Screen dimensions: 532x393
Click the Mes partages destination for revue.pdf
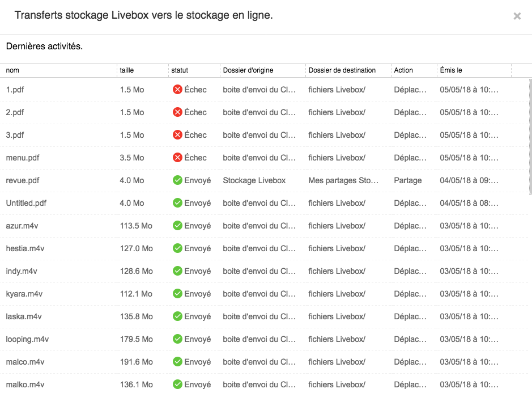click(344, 180)
